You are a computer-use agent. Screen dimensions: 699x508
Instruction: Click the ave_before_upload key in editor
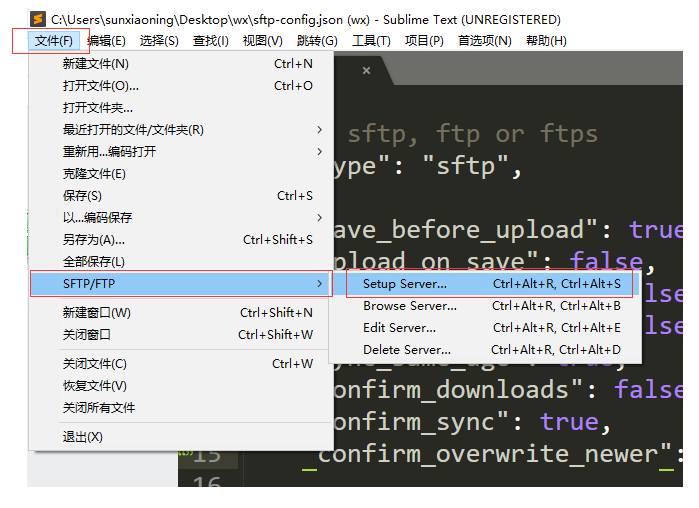[x=465, y=230]
